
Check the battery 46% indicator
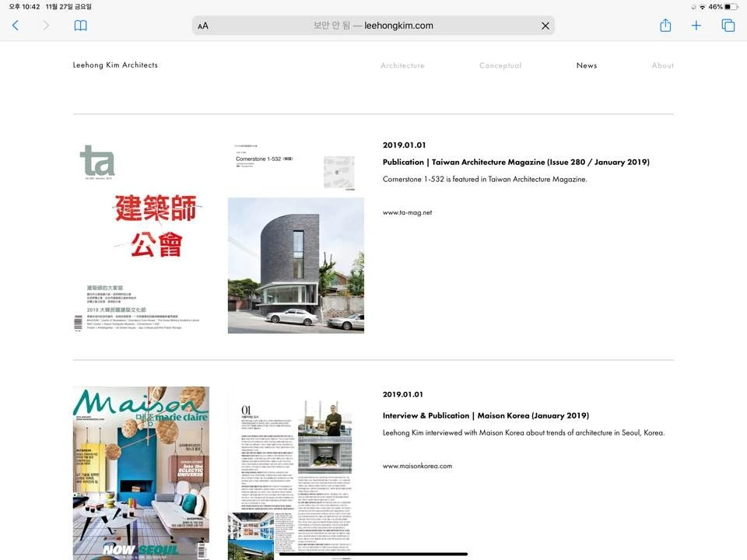pyautogui.click(x=723, y=7)
